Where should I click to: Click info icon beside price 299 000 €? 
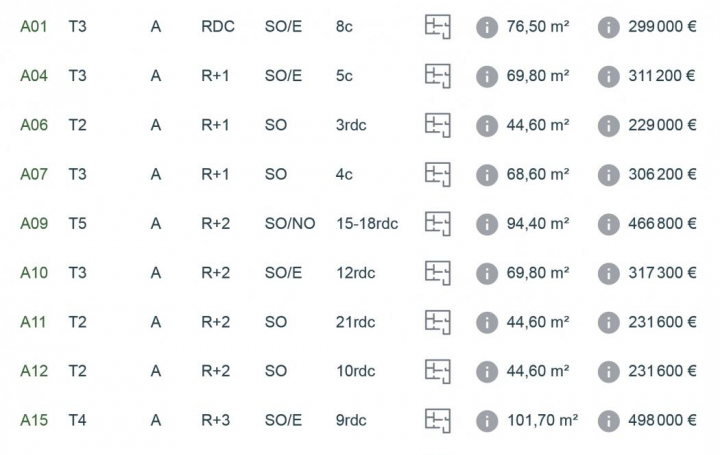tap(609, 27)
